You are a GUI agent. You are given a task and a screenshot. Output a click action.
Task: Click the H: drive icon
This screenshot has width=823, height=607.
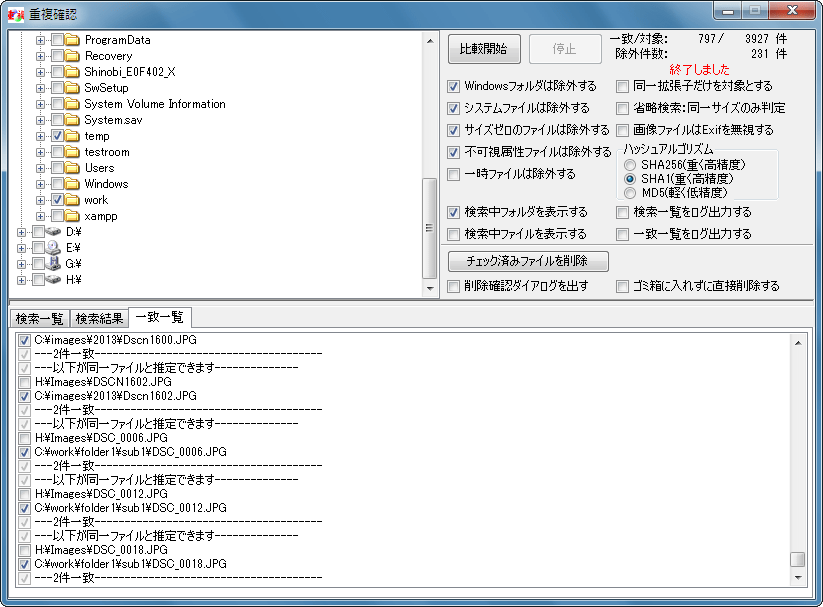(x=54, y=280)
